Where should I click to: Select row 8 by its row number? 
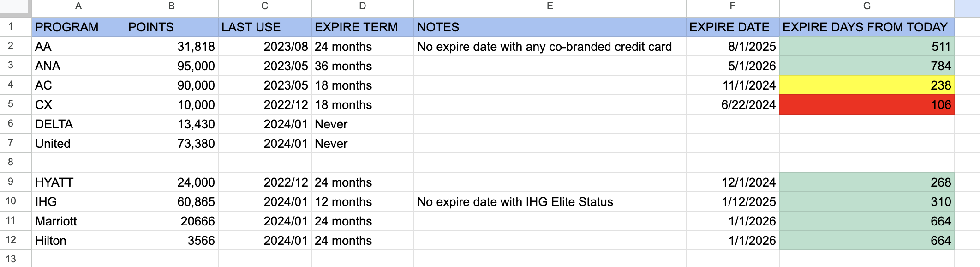(11, 162)
